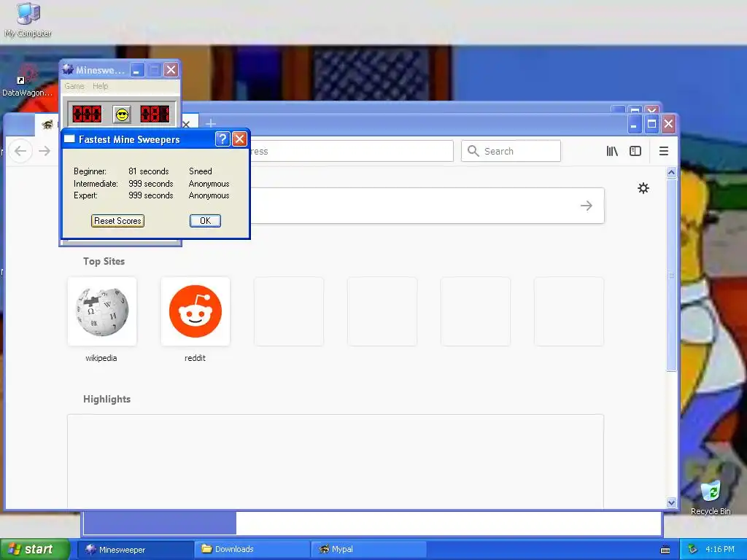
Task: Click the Highlights heading
Action: click(x=107, y=399)
